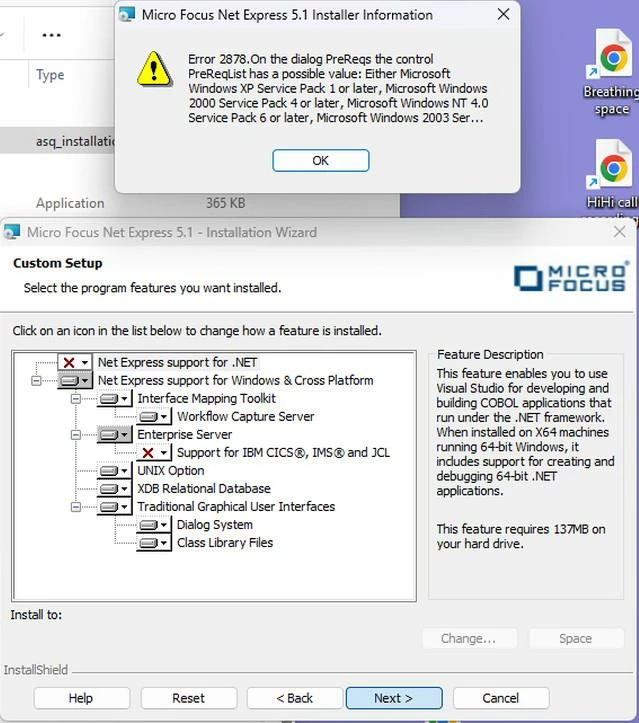Click the Space button
639x723 pixels.
(x=576, y=639)
